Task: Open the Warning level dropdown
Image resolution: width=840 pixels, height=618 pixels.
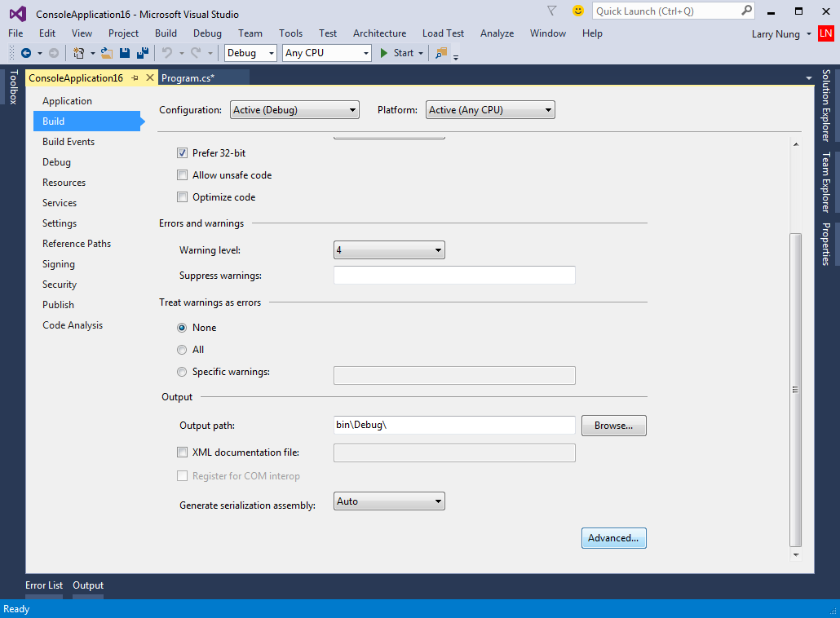Action: point(389,250)
